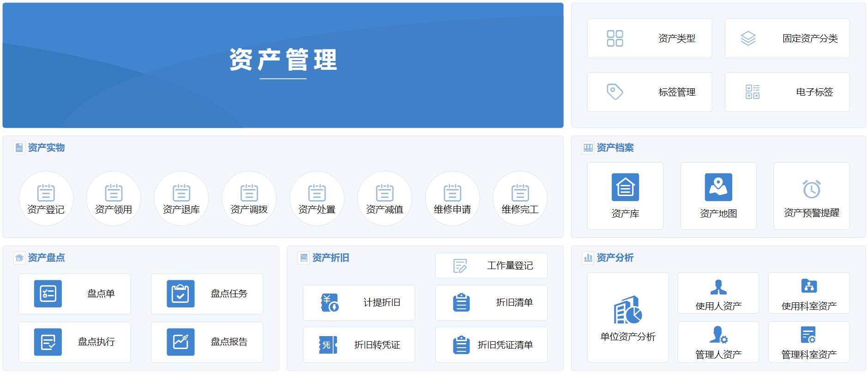This screenshot has height=374, width=868.
Task: Click the 资产盘点 section heading
Action: [x=46, y=258]
